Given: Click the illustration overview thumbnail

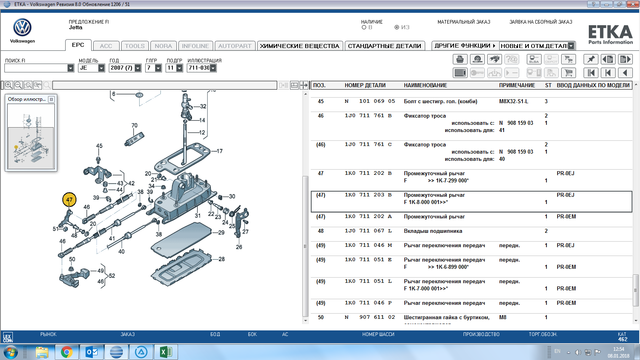Looking at the screenshot, I should pos(31,136).
